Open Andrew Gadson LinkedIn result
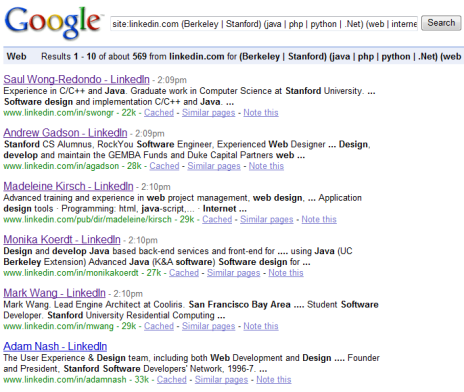Viewport: 464px width, 392px height. coord(65,133)
